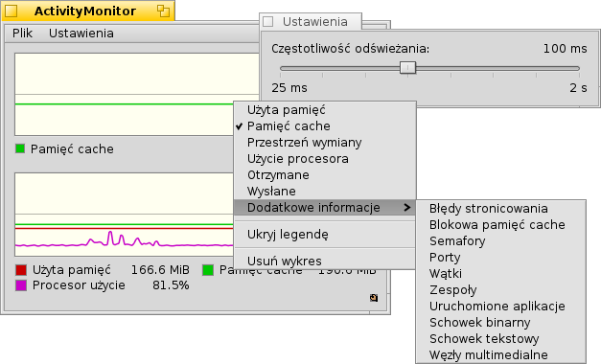Screen dimensions: 601x364
Task: Select Użyta pamięć in context menu
Action: pos(325,110)
